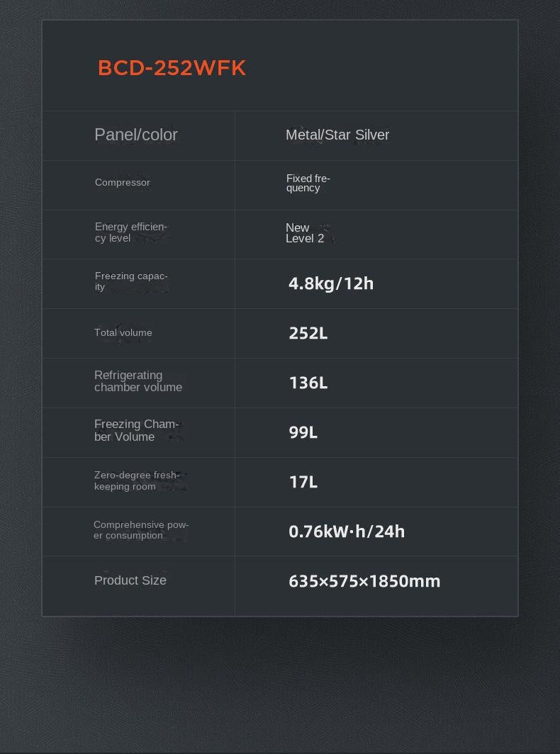Viewport: 560px width, 754px height.
Task: Select the Panel/color label
Action: (x=136, y=135)
